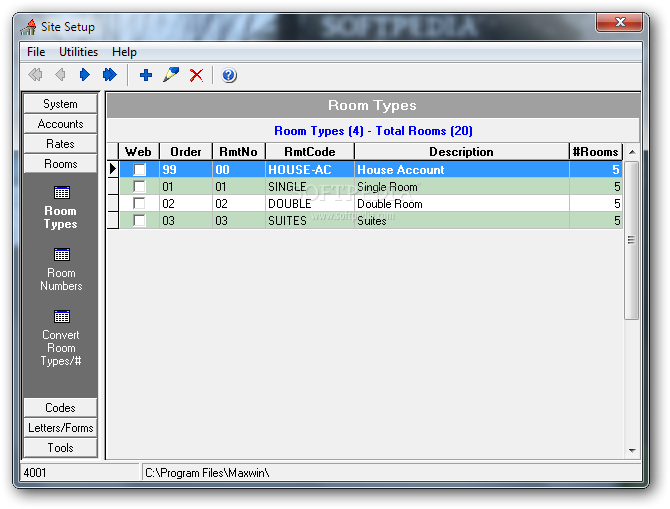Add new room type with plus icon
This screenshot has height=509, width=670.
click(146, 75)
